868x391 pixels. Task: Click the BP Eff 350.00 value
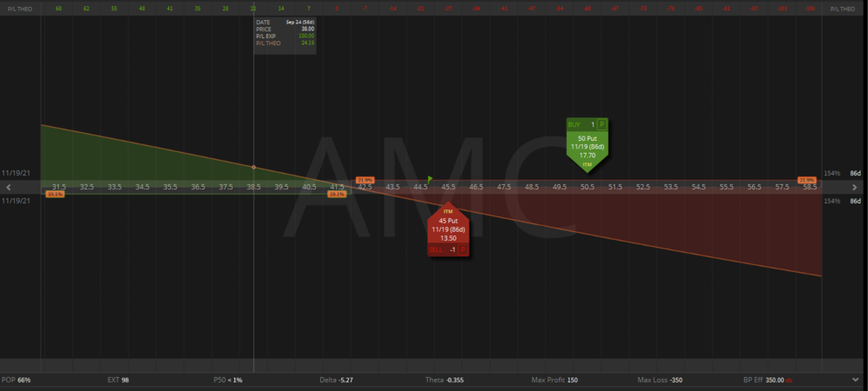[773, 381]
